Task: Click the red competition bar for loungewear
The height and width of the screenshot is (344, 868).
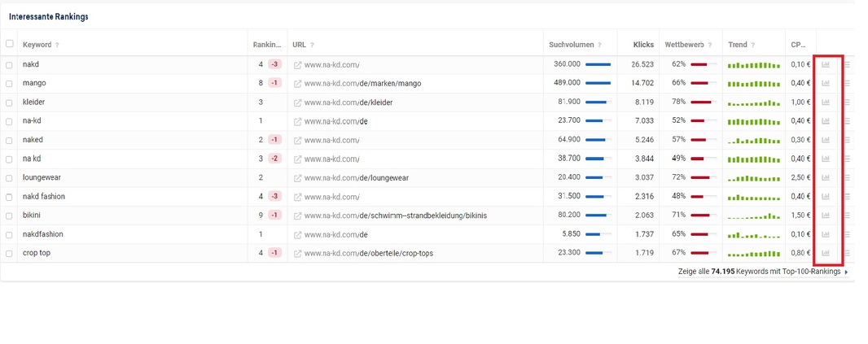Action: point(700,178)
